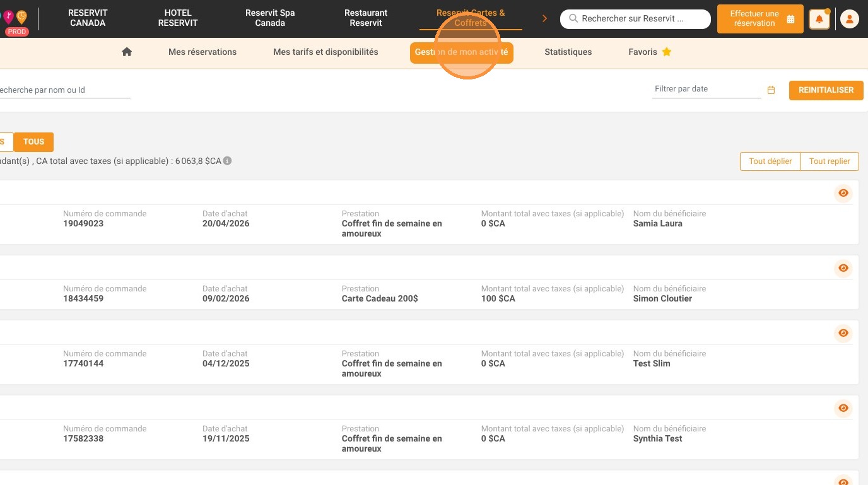Collapse all orders with Tout replier
Screen dimensions: 868x485
[830, 161]
